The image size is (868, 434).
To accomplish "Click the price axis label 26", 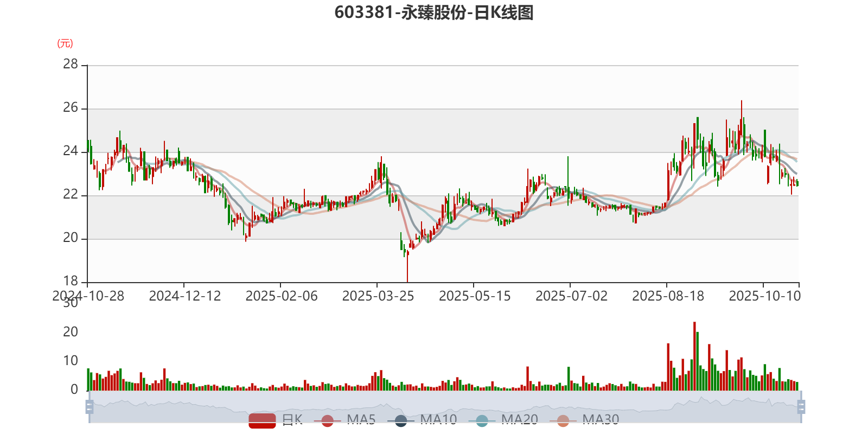I will click(x=71, y=107).
